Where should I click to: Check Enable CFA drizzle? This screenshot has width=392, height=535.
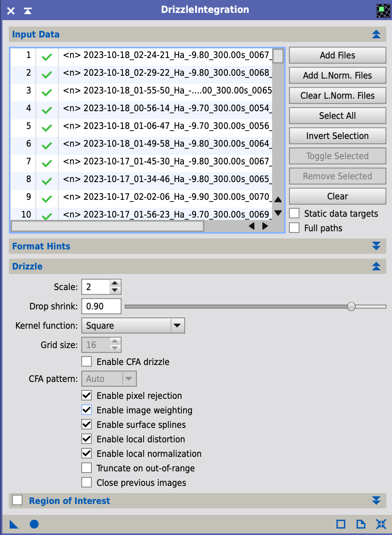pos(87,361)
